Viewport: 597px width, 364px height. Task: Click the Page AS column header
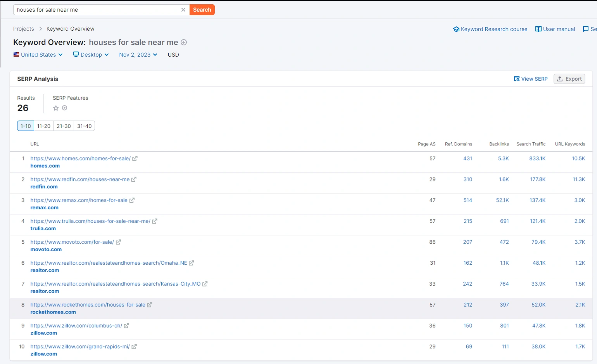coord(426,144)
